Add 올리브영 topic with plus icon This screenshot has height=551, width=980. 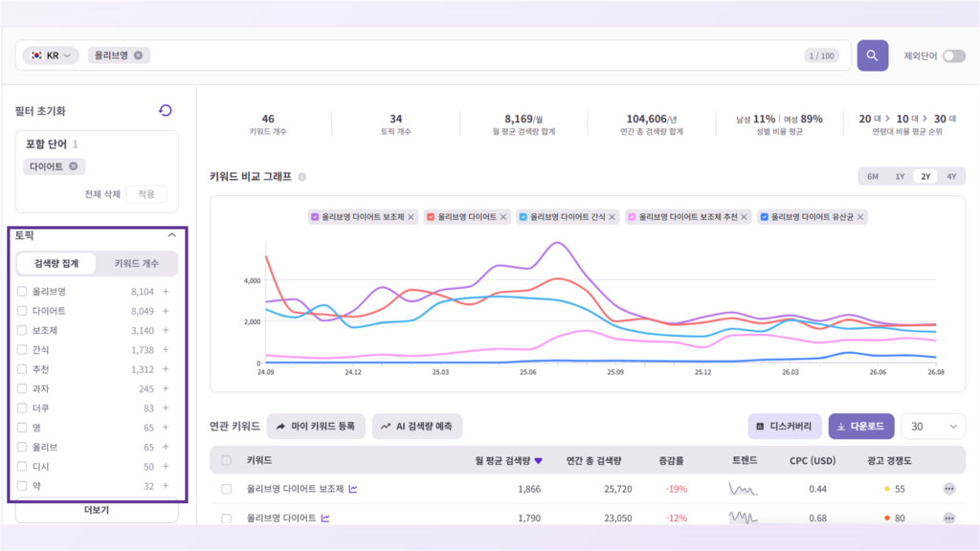tap(166, 291)
